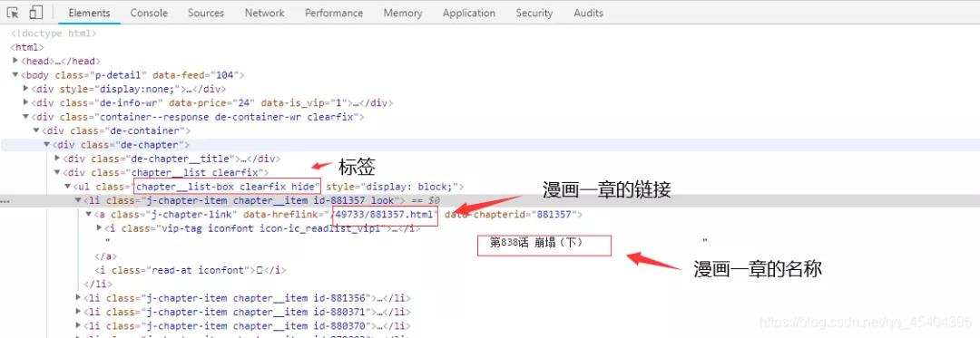Expand the li id-881356 node
This screenshot has width=980, height=338.
tap(78, 298)
